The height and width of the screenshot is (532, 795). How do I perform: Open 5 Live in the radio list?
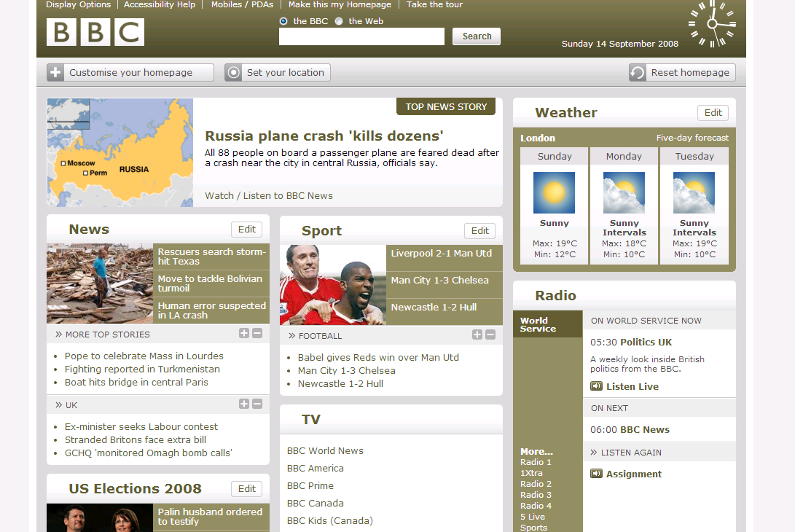(533, 517)
